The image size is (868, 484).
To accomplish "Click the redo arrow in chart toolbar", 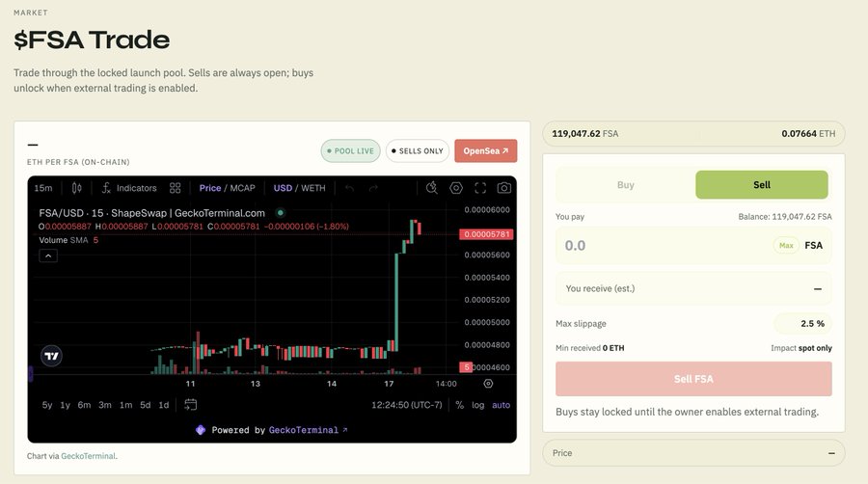I will click(373, 189).
